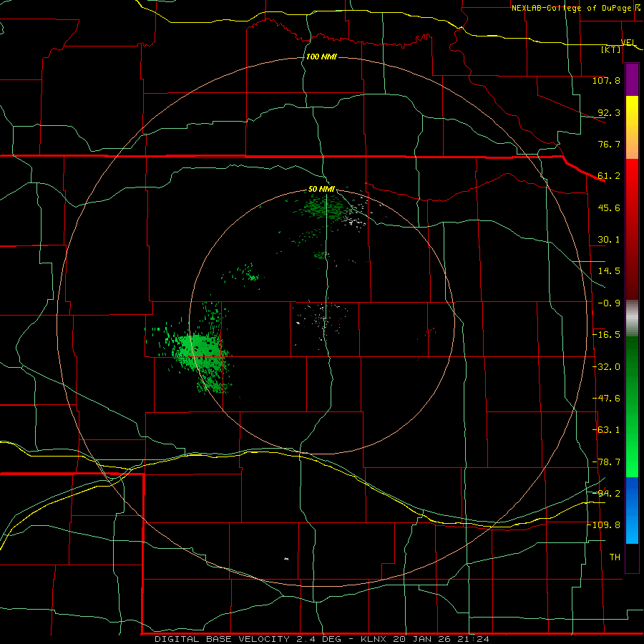Image resolution: width=644 pixels, height=644 pixels.
Task: Click the 100 NMI range ring label
Action: click(x=321, y=57)
